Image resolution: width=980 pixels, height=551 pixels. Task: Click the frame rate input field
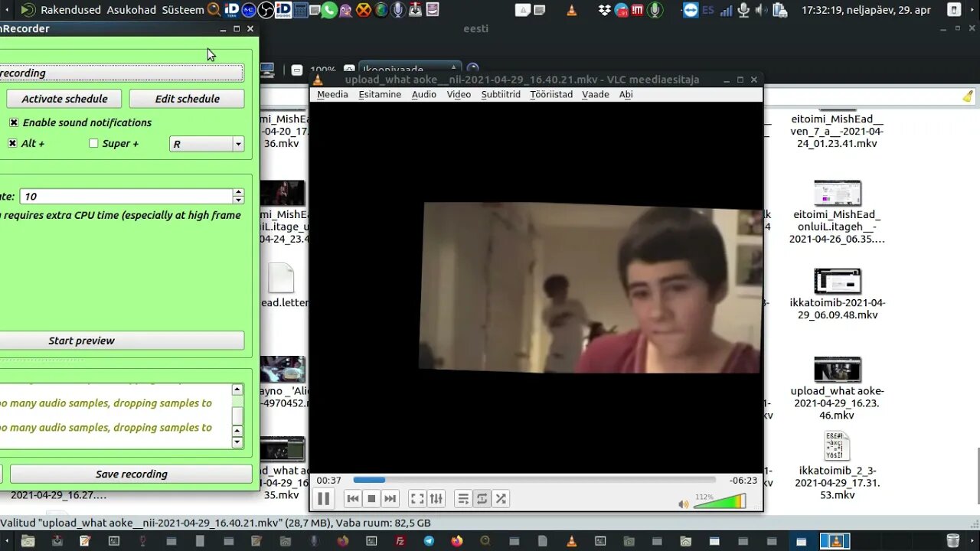click(126, 197)
